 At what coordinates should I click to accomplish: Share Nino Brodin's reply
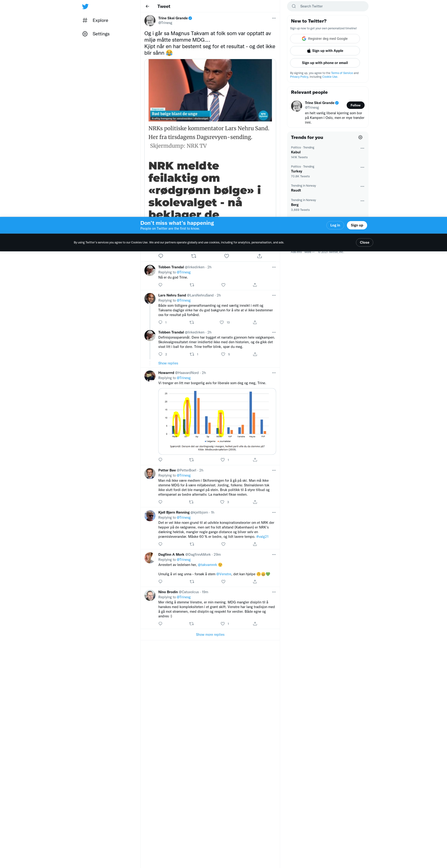[255, 623]
